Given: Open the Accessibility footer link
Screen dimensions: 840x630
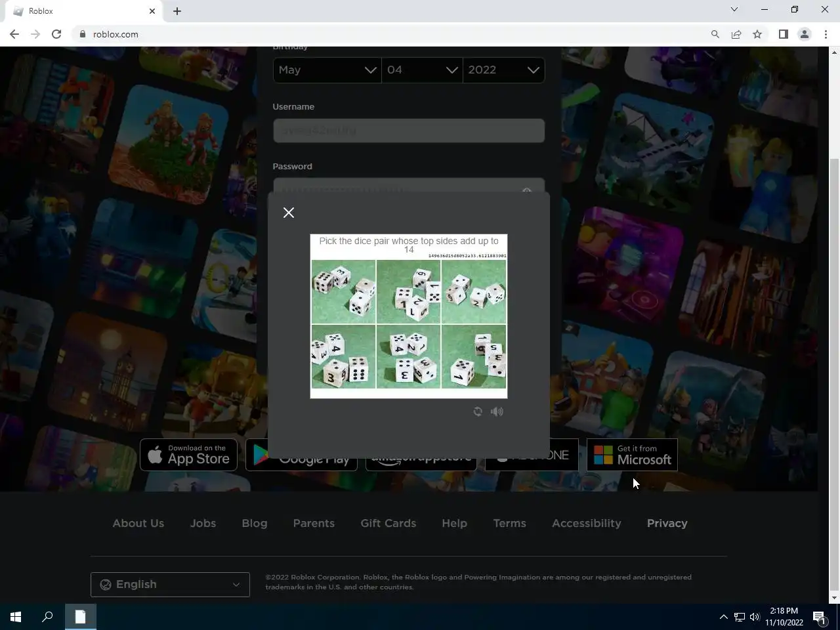Looking at the screenshot, I should [587, 523].
